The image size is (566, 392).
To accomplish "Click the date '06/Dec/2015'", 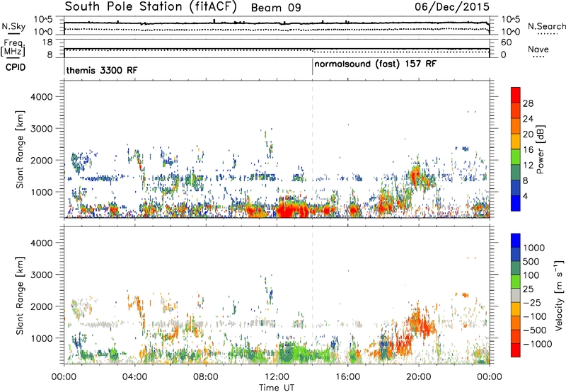I will pyautogui.click(x=452, y=6).
